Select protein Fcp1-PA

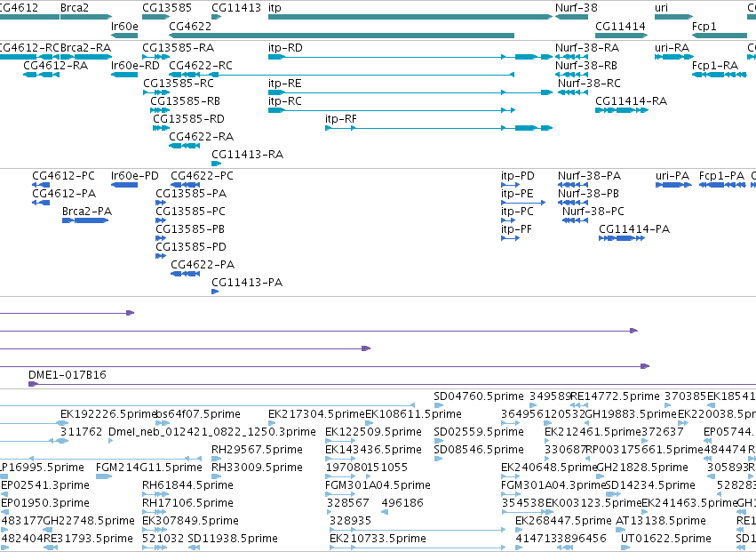tap(722, 185)
